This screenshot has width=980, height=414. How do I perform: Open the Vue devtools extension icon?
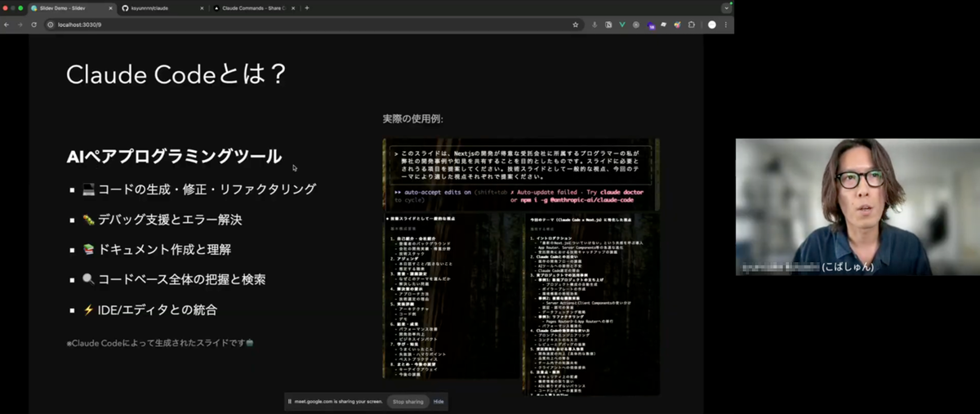click(x=622, y=24)
